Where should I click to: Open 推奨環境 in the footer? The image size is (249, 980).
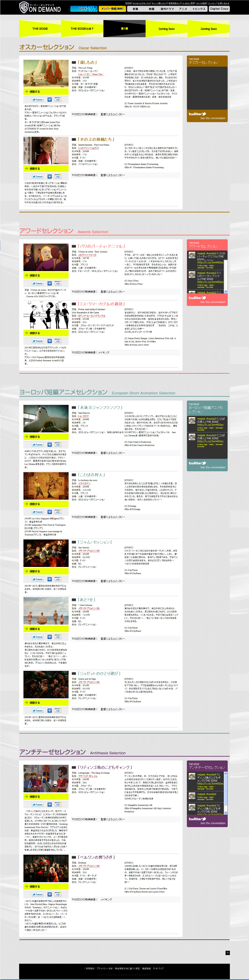pyautogui.click(x=146, y=968)
